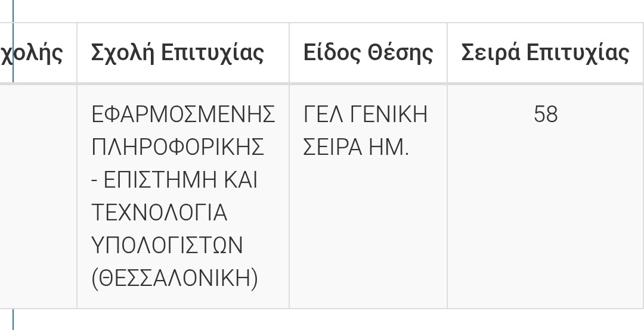Select the success order value 58
The width and height of the screenshot is (644, 330).
tap(546, 114)
